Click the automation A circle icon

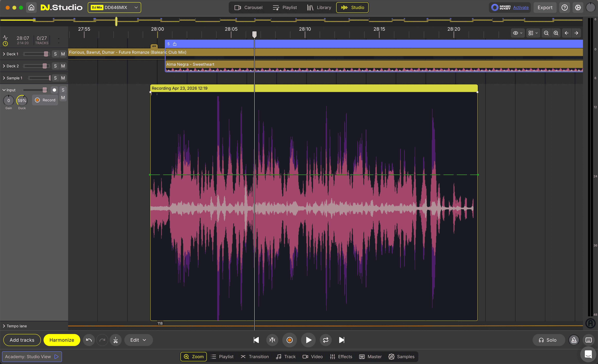click(590, 323)
